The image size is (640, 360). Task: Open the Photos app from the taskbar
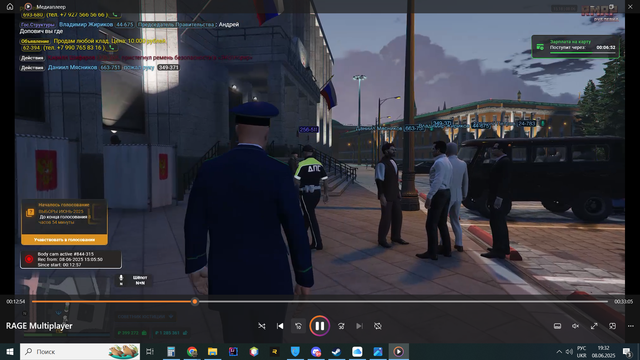(x=378, y=351)
